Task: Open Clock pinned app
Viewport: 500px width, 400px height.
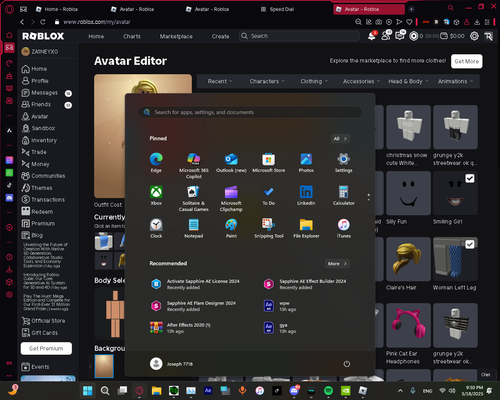Action: [156, 228]
